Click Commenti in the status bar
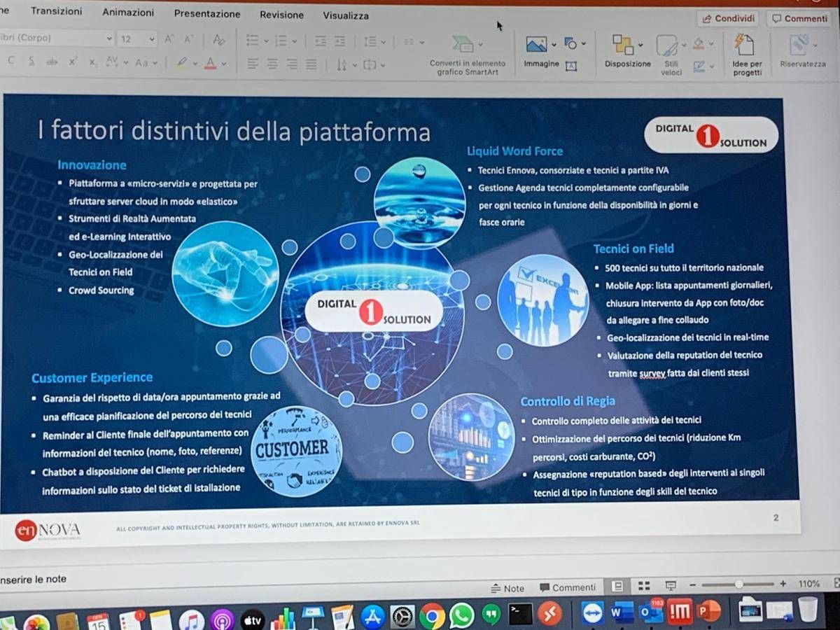Image resolution: width=840 pixels, height=630 pixels. (568, 587)
